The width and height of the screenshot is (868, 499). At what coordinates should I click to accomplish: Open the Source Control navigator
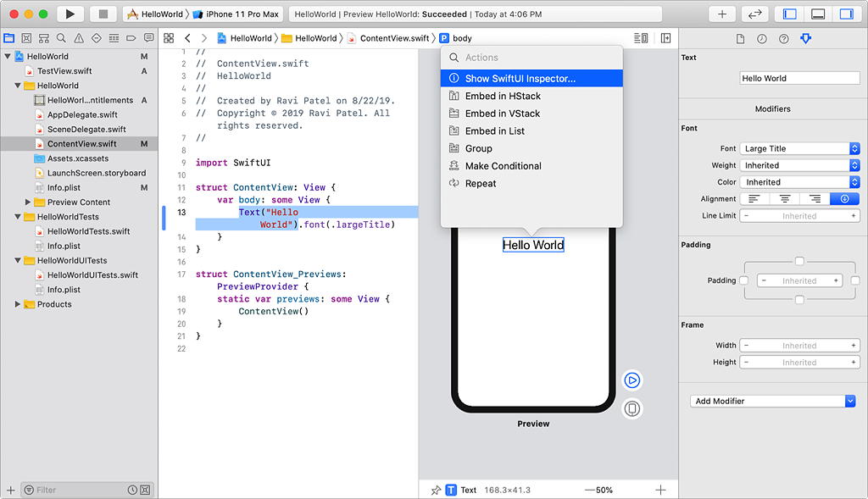tap(26, 38)
